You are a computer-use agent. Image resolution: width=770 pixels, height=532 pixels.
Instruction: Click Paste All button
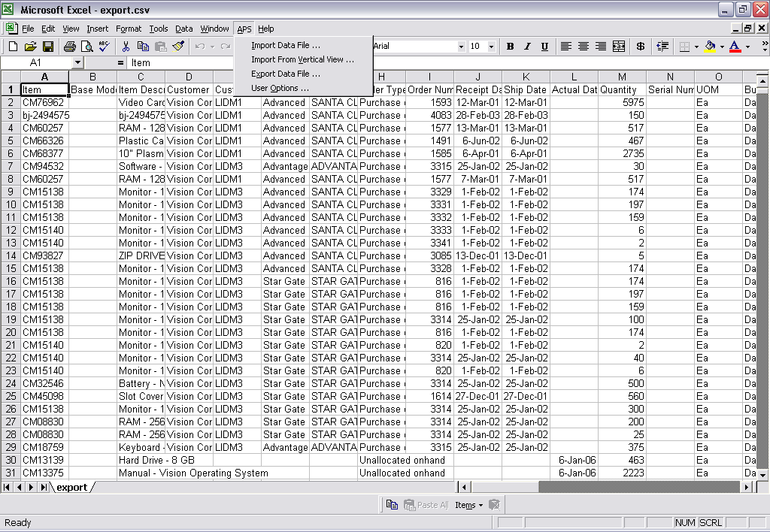pyautogui.click(x=426, y=505)
